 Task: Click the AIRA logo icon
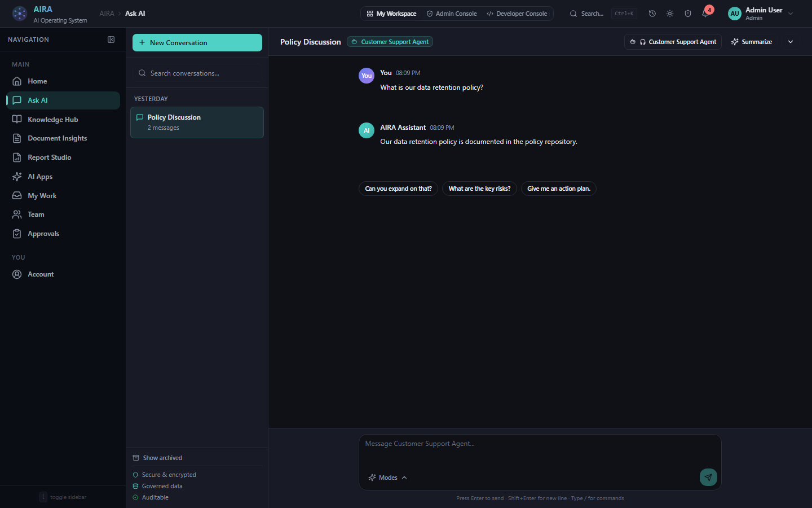coord(19,14)
